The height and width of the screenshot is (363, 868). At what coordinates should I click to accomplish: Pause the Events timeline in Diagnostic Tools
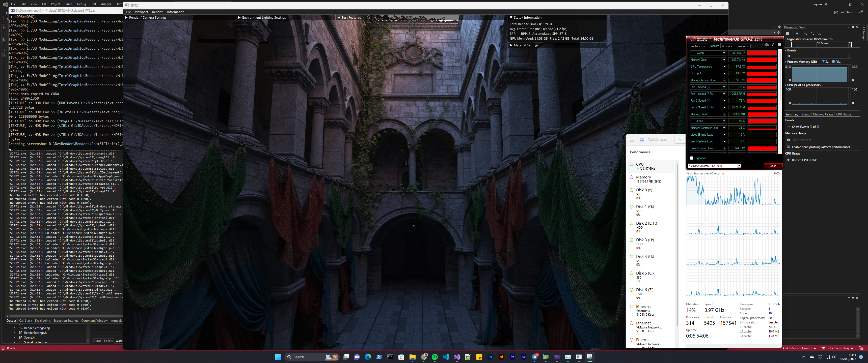coord(789,56)
